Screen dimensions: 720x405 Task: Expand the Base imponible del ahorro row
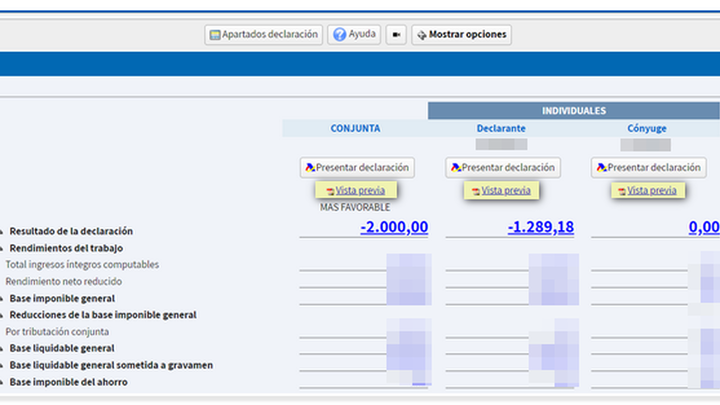point(2,382)
